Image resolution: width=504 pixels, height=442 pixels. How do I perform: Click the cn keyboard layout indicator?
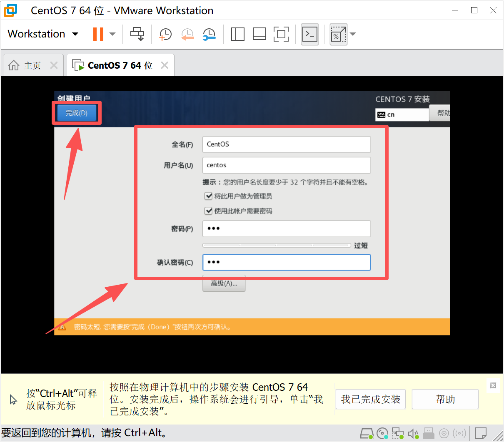(402, 114)
